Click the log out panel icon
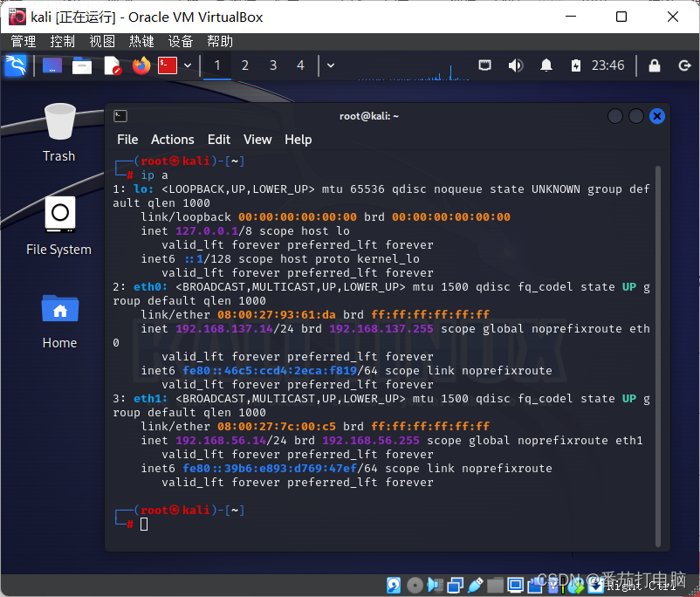The image size is (700, 597). (x=684, y=65)
